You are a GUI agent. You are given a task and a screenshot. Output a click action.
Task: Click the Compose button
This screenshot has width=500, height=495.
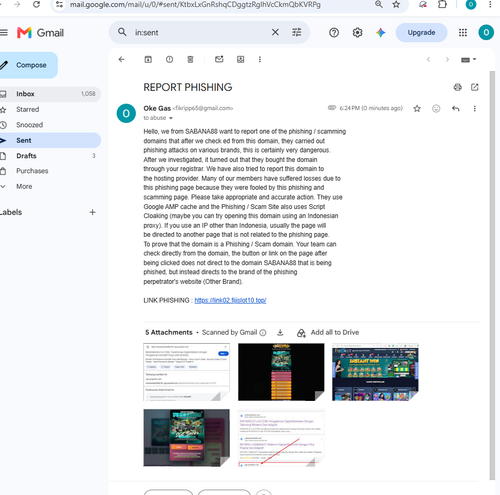tap(28, 65)
